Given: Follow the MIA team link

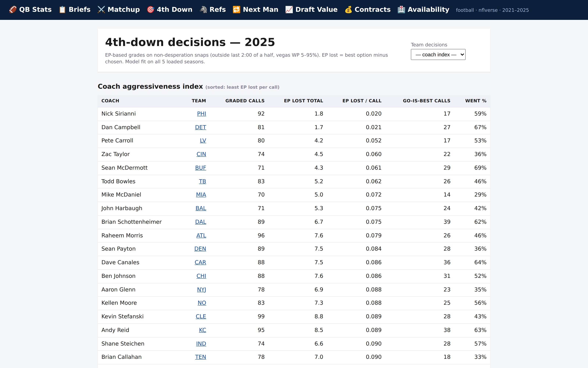Looking at the screenshot, I should 201,195.
